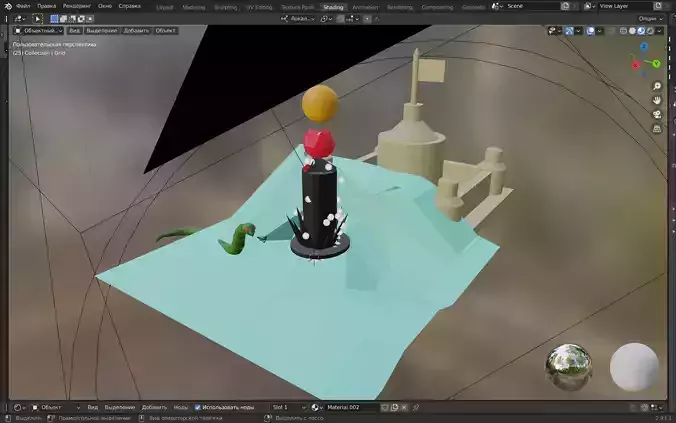Toggle the Использовать ноды checkbox
The height and width of the screenshot is (423, 676).
197,407
